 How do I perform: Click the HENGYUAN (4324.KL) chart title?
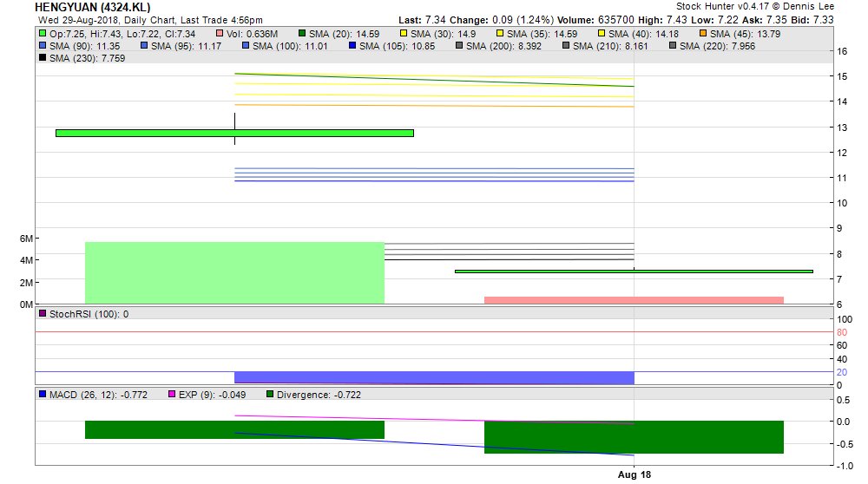93,7
